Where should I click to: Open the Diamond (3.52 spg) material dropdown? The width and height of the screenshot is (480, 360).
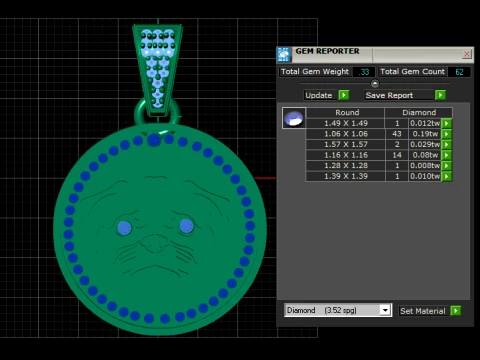tap(385, 310)
